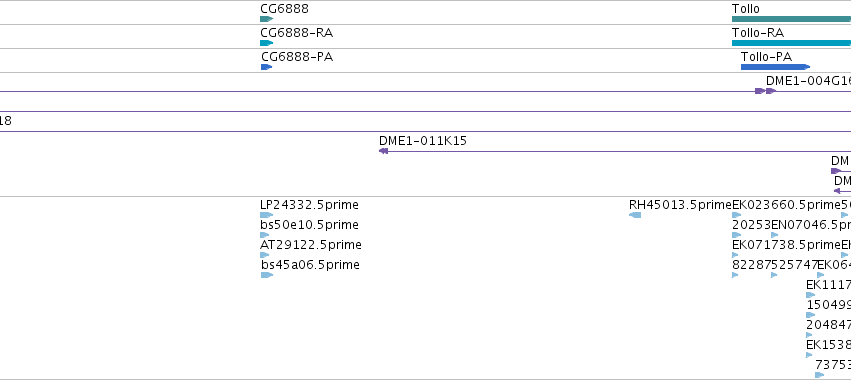This screenshot has height=380, width=851.
Task: Click the CG6888 gene arrow glyph
Action: (x=266, y=19)
